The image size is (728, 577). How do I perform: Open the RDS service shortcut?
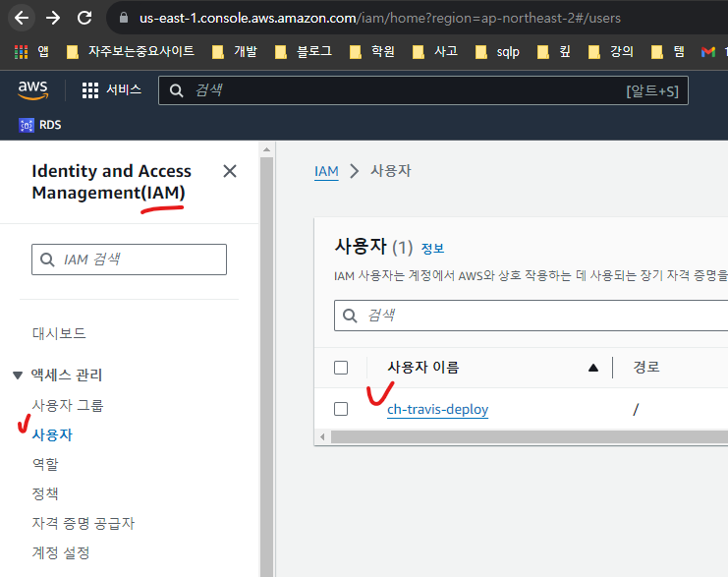[x=40, y=125]
